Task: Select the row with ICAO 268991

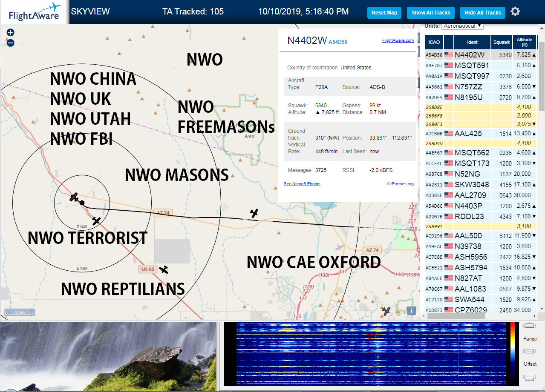Action: pos(482,226)
